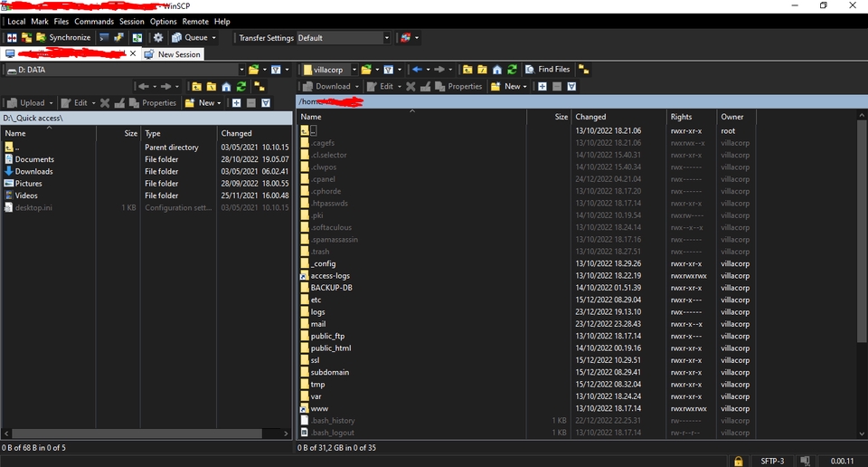The width and height of the screenshot is (868, 467).
Task: Click the Synchronize button
Action: [63, 38]
